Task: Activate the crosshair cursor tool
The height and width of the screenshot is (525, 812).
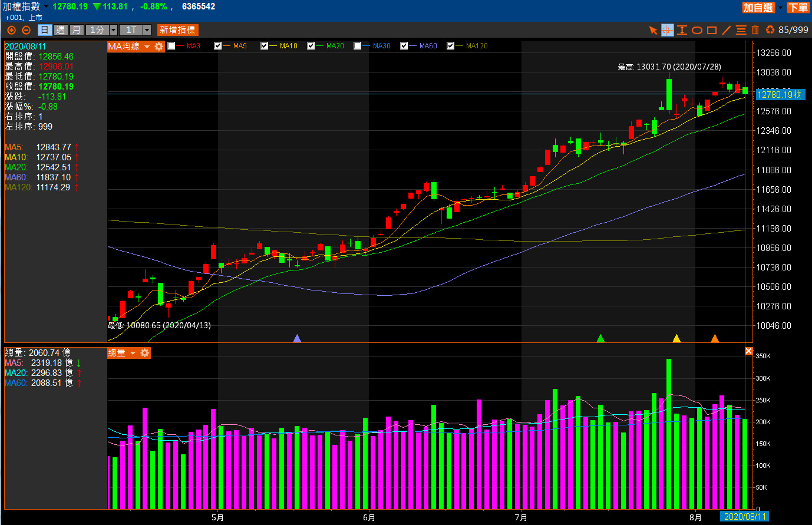Action: click(x=667, y=30)
